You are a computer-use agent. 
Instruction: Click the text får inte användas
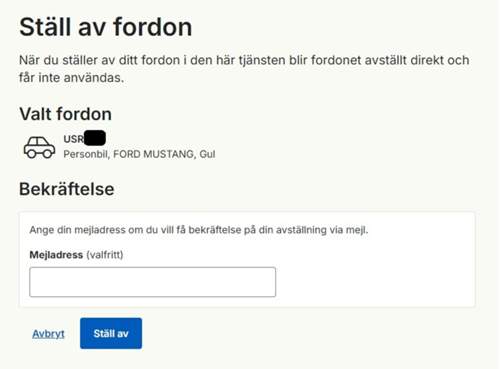tap(72, 78)
